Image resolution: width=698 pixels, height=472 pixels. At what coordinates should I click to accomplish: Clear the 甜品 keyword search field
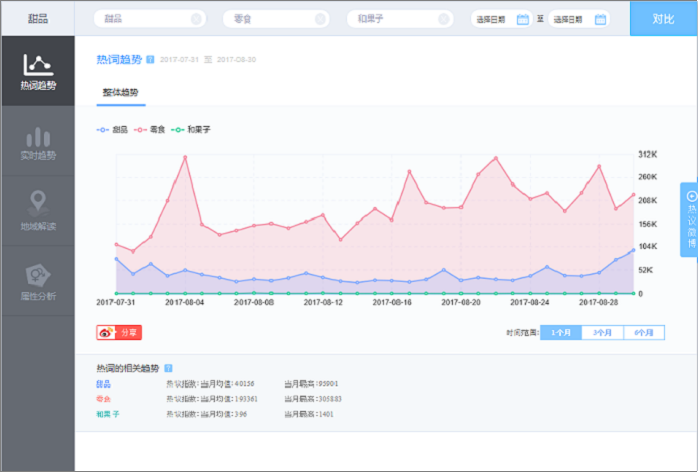[195, 19]
